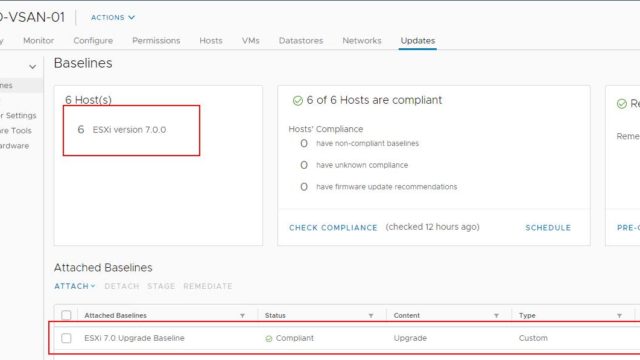This screenshot has width=640, height=360.
Task: Click the REMEDIATE button
Action: (207, 286)
